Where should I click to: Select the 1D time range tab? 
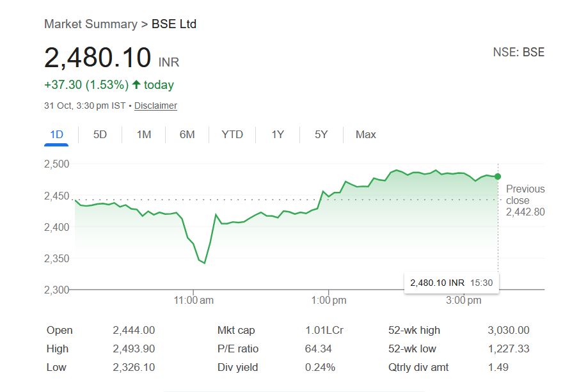[56, 134]
